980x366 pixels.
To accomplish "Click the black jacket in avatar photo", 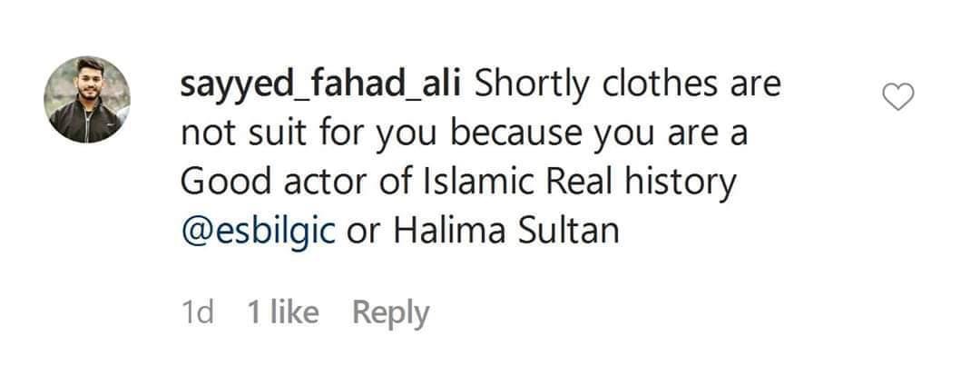I will 85,122.
